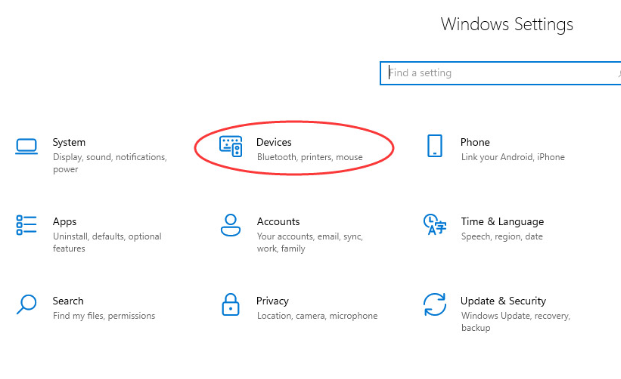
Task: Open the Phone settings title
Action: pos(475,142)
